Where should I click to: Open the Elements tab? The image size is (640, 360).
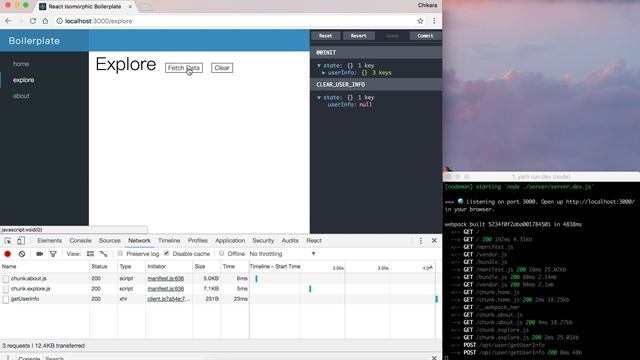(49, 241)
